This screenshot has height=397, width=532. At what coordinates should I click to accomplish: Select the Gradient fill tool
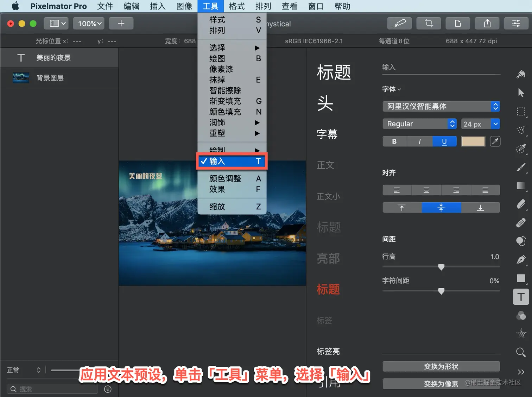[x=521, y=185]
